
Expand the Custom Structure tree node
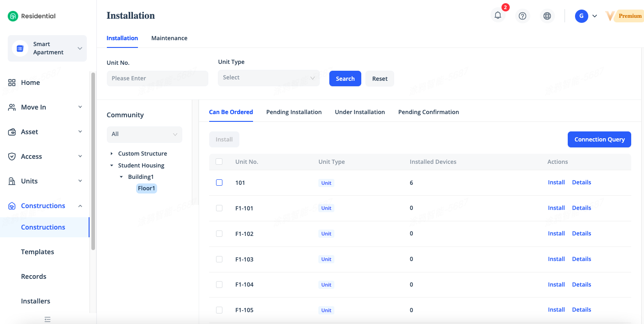coord(112,154)
